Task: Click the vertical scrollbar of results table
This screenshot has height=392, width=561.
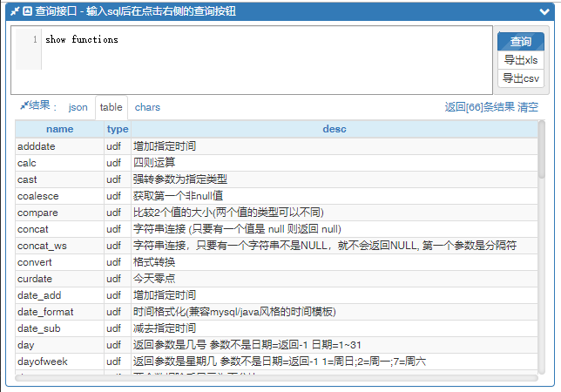Action: pos(542,150)
